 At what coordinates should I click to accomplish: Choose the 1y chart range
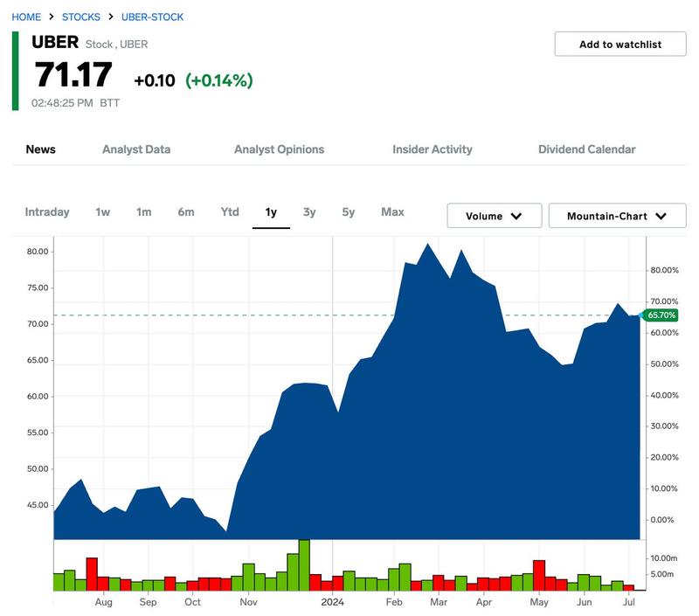pos(271,212)
